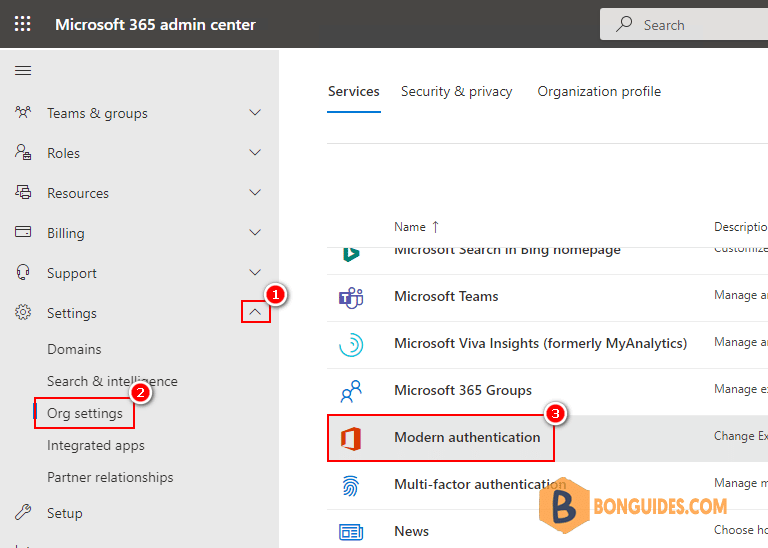
Task: Open the Billing navigation label
Action: point(66,233)
